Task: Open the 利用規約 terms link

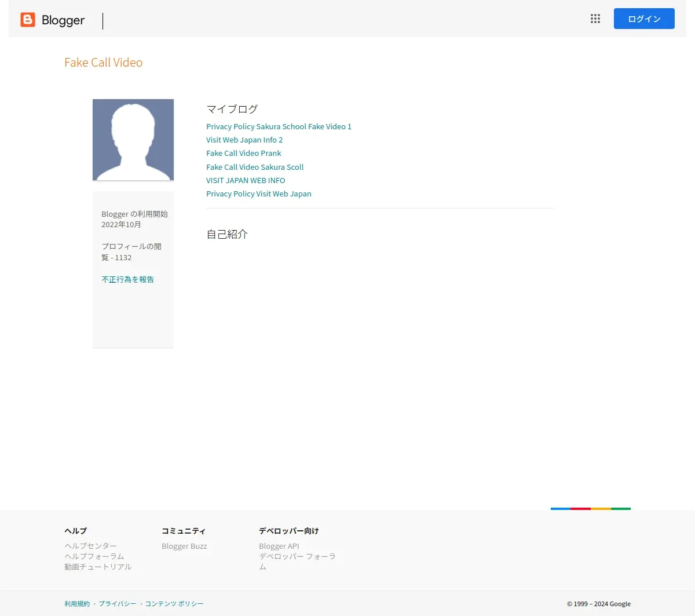Action: point(77,604)
